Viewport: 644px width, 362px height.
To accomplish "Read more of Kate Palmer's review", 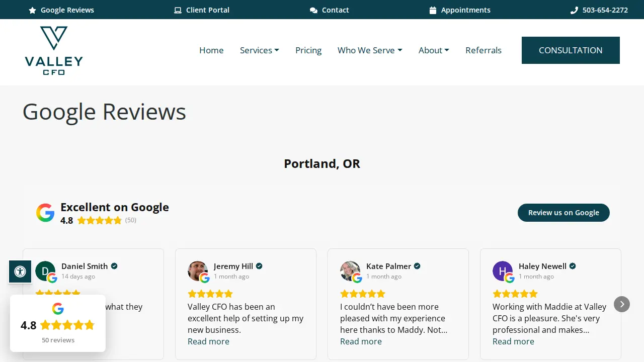I will coord(361,341).
